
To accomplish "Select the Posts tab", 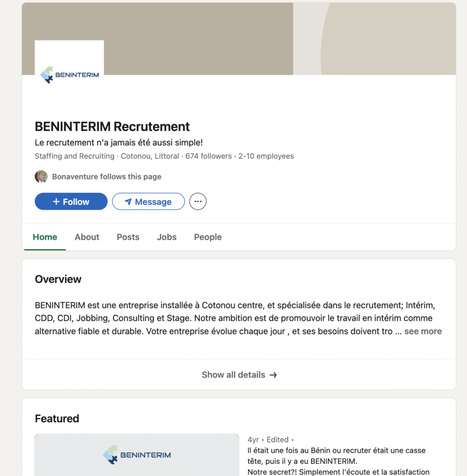I will tap(128, 237).
